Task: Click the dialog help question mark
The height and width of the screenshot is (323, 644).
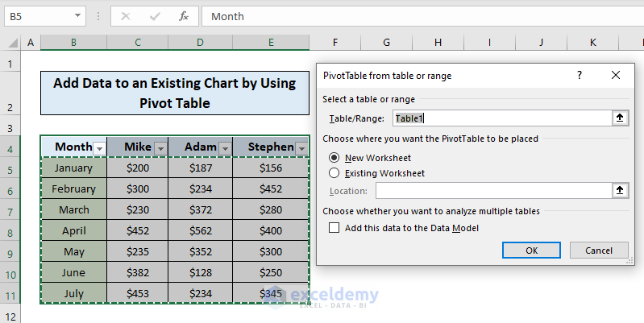Action: pyautogui.click(x=579, y=75)
